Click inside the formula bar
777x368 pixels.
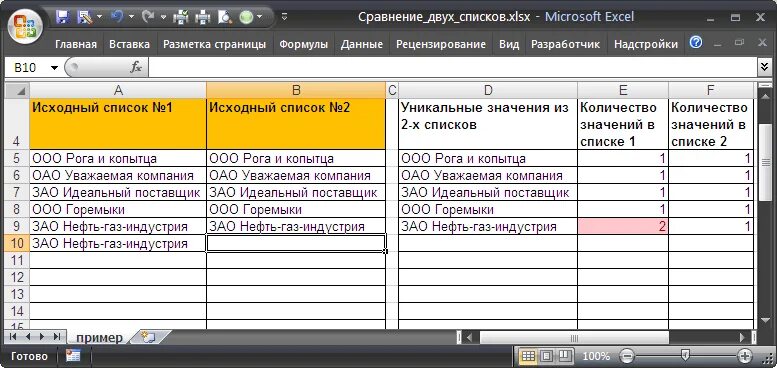453,68
